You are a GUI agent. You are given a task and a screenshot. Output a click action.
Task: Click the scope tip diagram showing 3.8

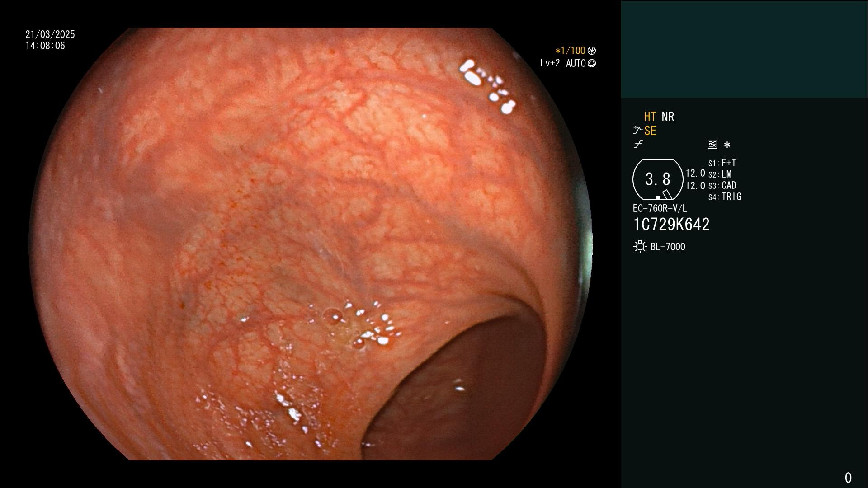[658, 179]
